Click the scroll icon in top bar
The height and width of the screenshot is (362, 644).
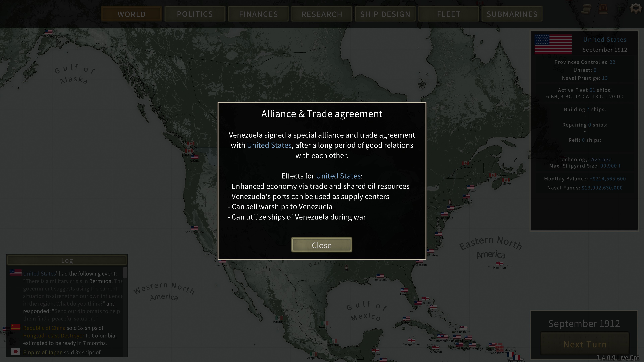(x=586, y=9)
